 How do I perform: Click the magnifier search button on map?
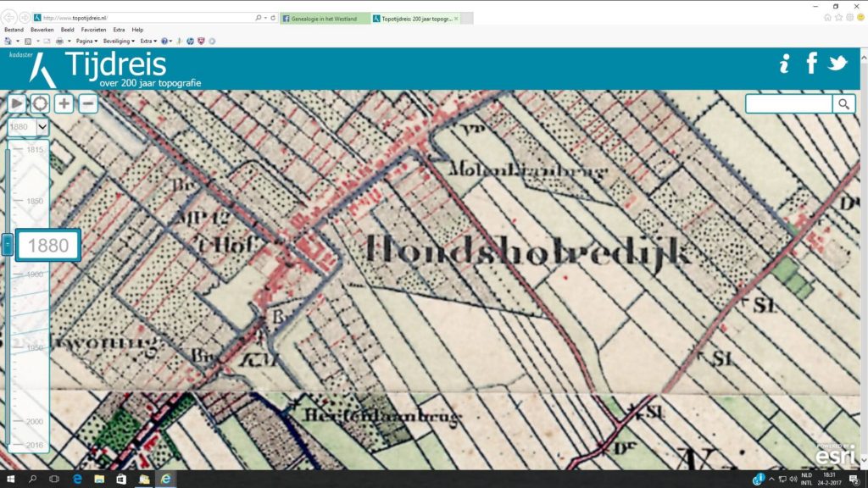pyautogui.click(x=843, y=103)
